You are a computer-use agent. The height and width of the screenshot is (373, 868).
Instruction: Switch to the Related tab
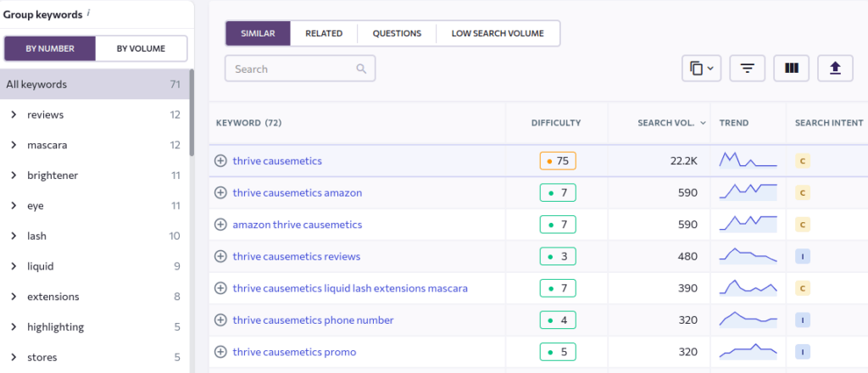324,33
